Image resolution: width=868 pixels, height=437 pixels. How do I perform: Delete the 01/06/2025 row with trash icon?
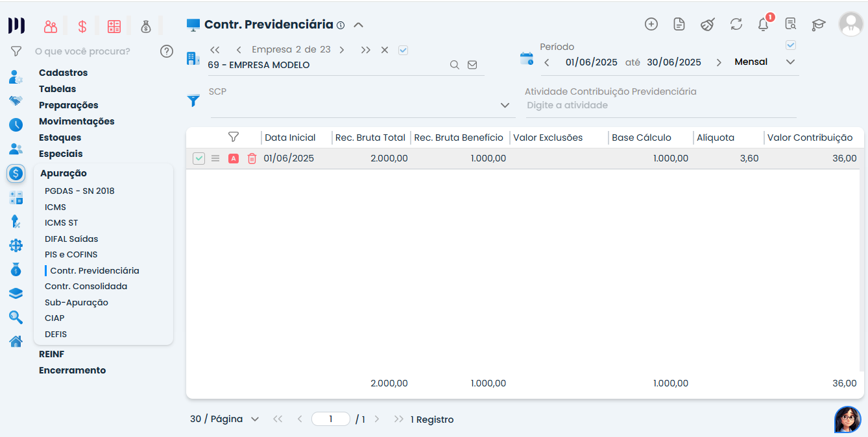click(252, 158)
